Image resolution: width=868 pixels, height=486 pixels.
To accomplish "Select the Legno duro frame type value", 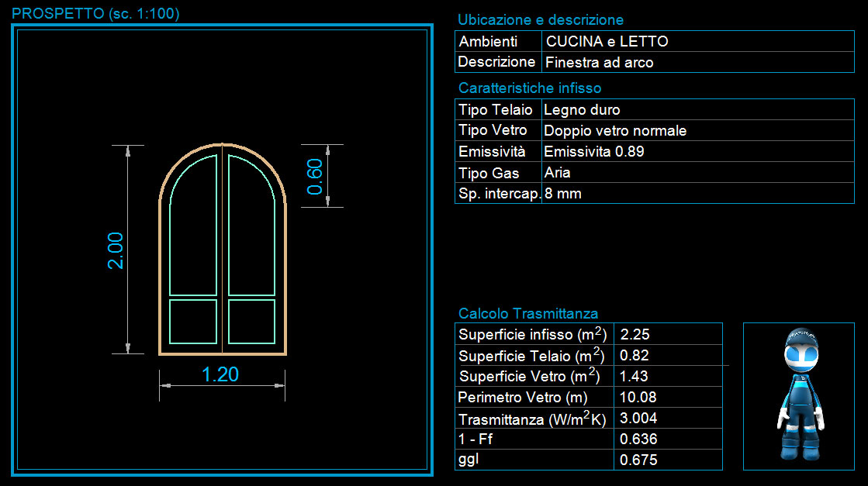I will pyautogui.click(x=582, y=110).
